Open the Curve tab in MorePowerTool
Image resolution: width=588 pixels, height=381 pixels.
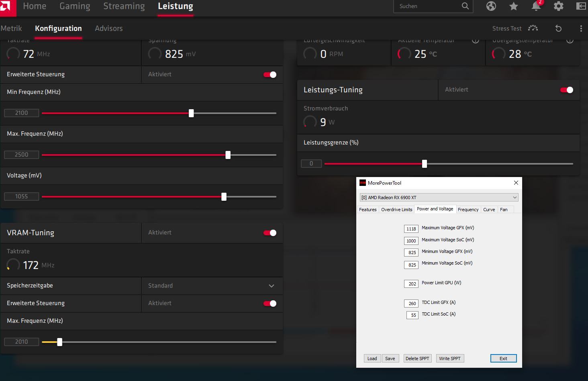coord(489,210)
